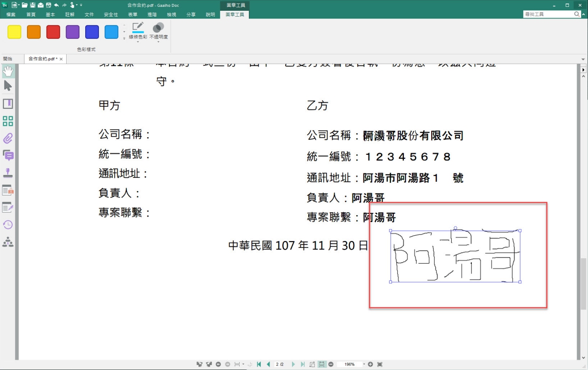Click the zoom out minus button
Viewport: 588px width, 370px height.
(331, 365)
